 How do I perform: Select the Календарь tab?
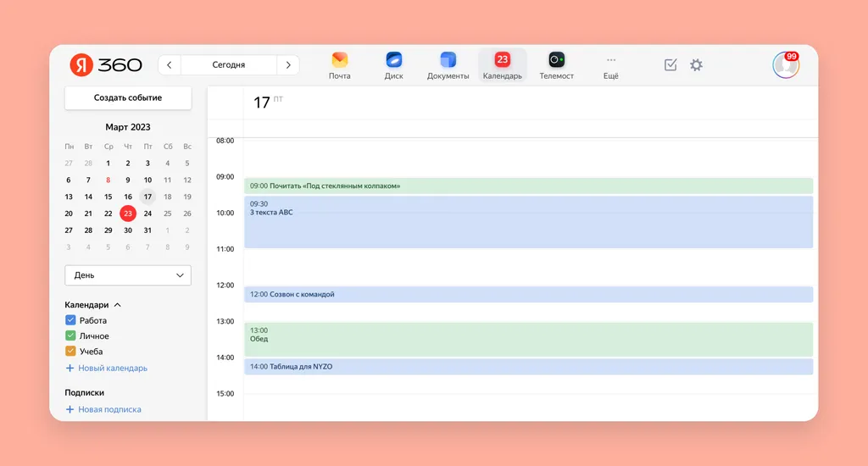point(502,65)
